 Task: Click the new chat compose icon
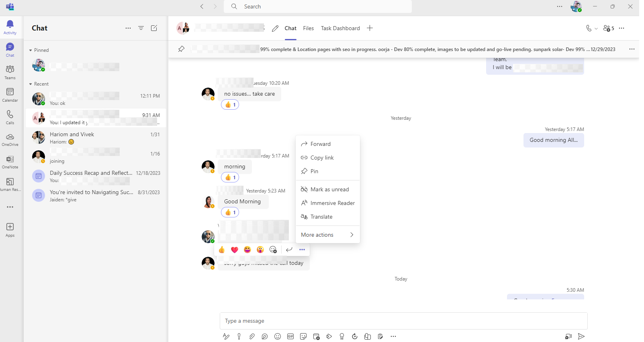pyautogui.click(x=154, y=28)
